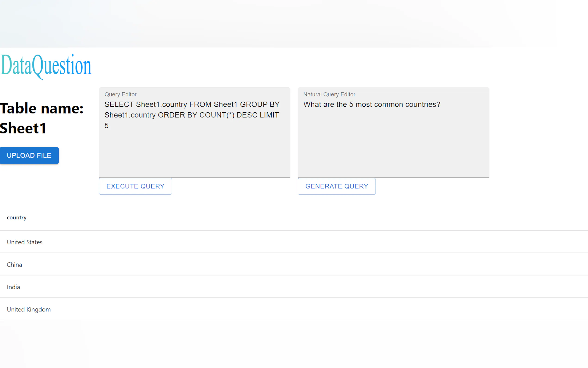Select the United States result row
Image resolution: width=588 pixels, height=368 pixels.
[x=25, y=242]
